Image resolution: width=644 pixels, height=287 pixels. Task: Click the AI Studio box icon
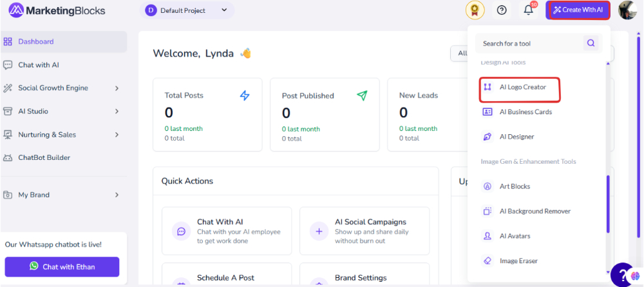click(x=7, y=111)
